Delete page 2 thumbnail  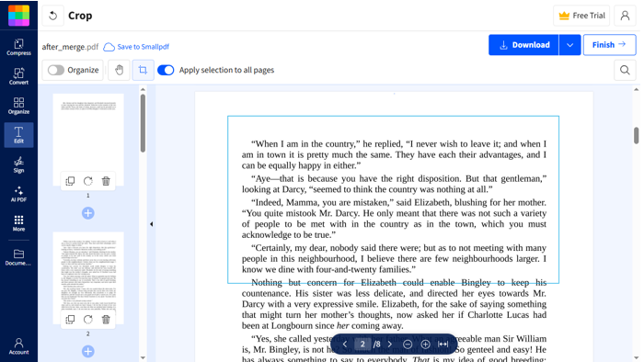click(106, 320)
